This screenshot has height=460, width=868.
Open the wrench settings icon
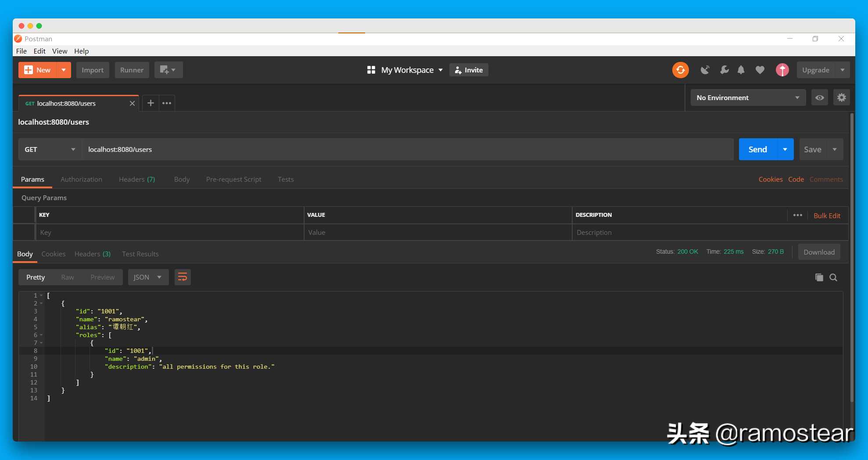click(x=724, y=70)
